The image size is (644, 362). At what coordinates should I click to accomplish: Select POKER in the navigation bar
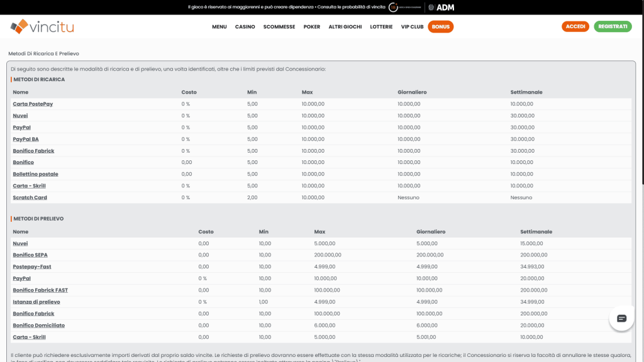(x=311, y=27)
